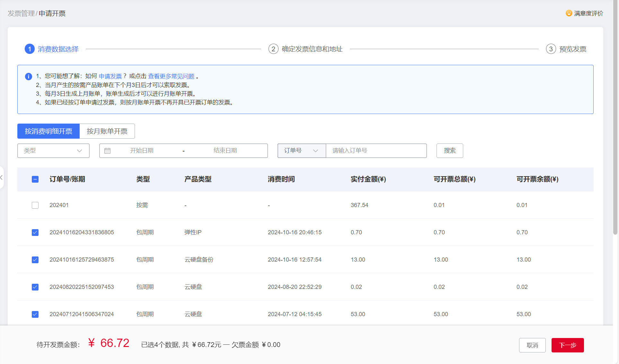Viewport: 619px width, 364px height.
Task: Toggle select-all checkbox in table header
Action: click(35, 179)
